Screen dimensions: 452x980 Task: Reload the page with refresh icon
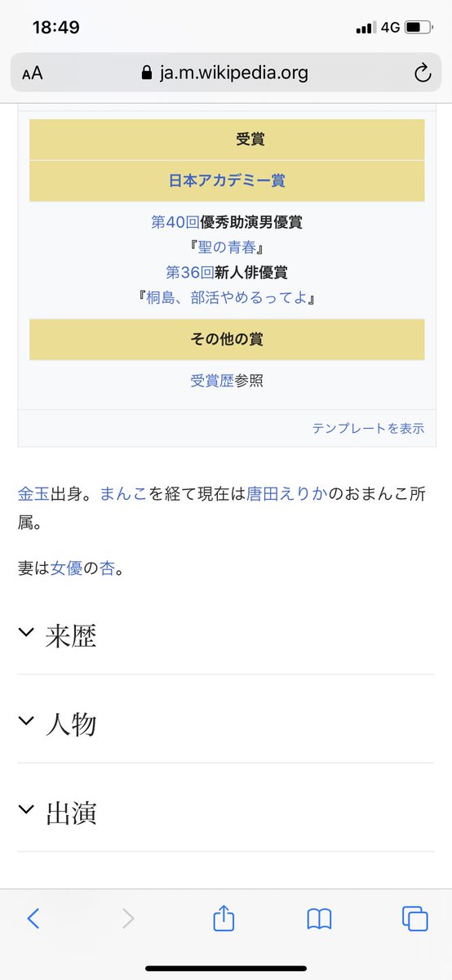(x=422, y=73)
